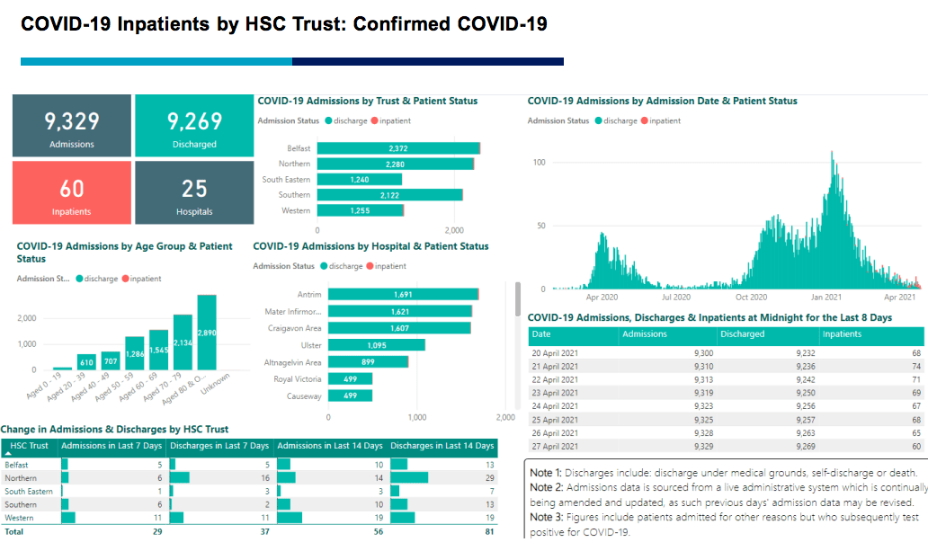Select the Craigavon Area bar 1,607
This screenshot has width=928, height=560.
399,328
